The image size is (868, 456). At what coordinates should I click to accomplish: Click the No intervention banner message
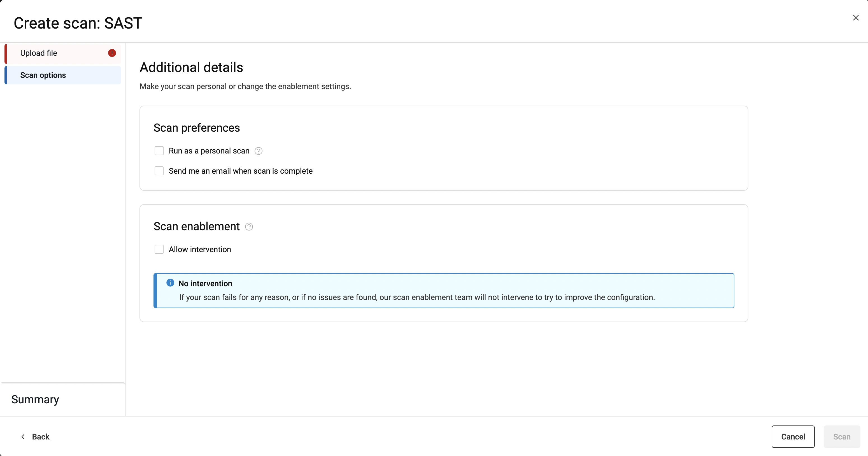point(417,297)
